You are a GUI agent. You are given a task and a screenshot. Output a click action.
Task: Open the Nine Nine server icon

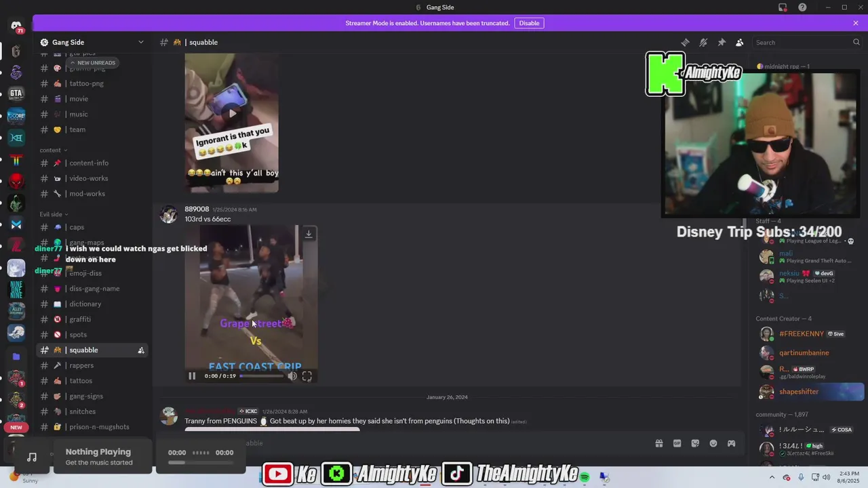(x=16, y=289)
